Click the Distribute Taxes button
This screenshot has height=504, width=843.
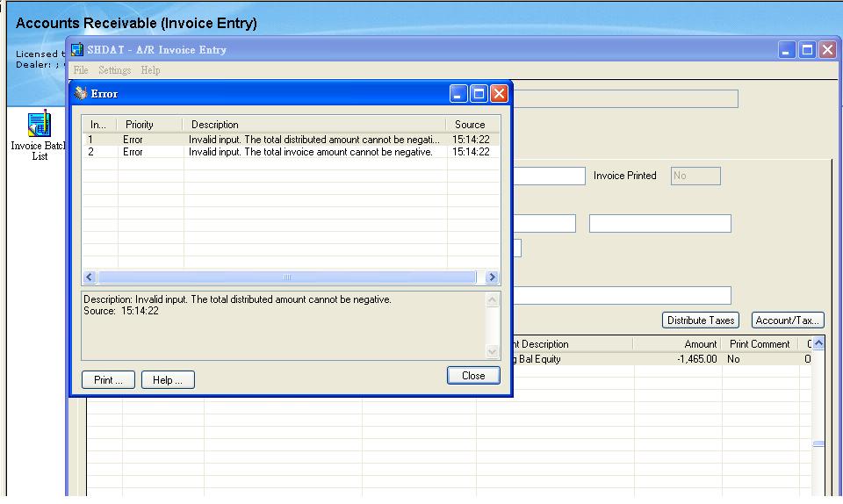(x=700, y=320)
